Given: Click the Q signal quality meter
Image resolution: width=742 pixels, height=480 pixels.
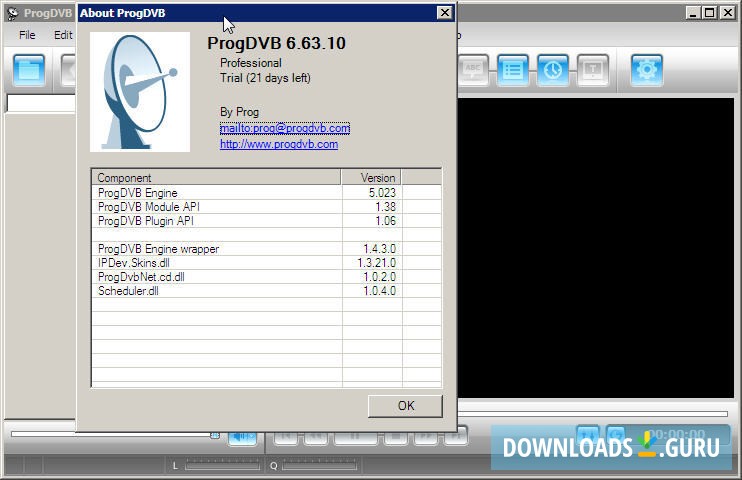Looking at the screenshot, I should [x=319, y=466].
